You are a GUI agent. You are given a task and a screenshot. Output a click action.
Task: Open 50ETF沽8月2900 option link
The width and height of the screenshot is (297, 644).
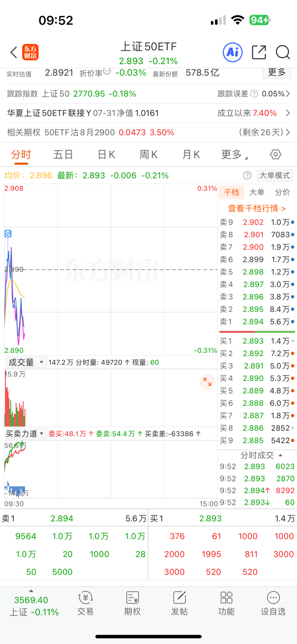(x=80, y=132)
